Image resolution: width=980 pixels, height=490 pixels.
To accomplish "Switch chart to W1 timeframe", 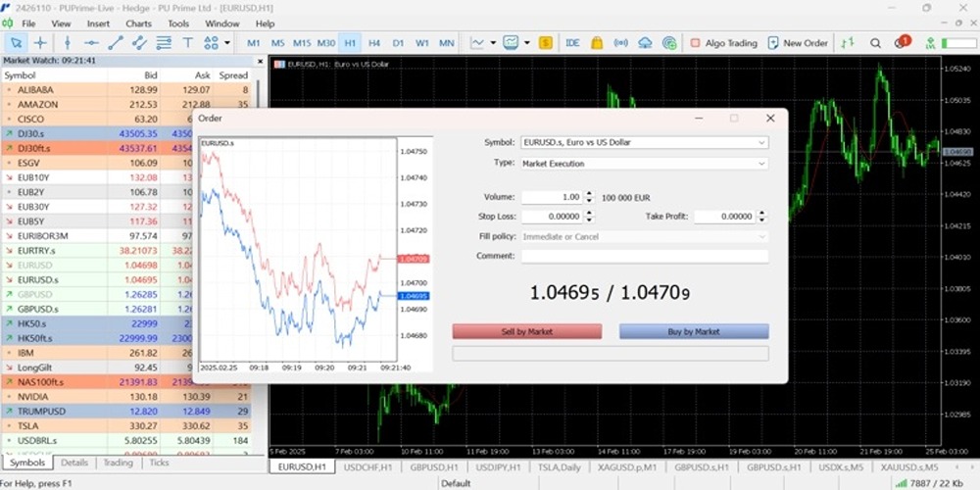I will (x=422, y=43).
